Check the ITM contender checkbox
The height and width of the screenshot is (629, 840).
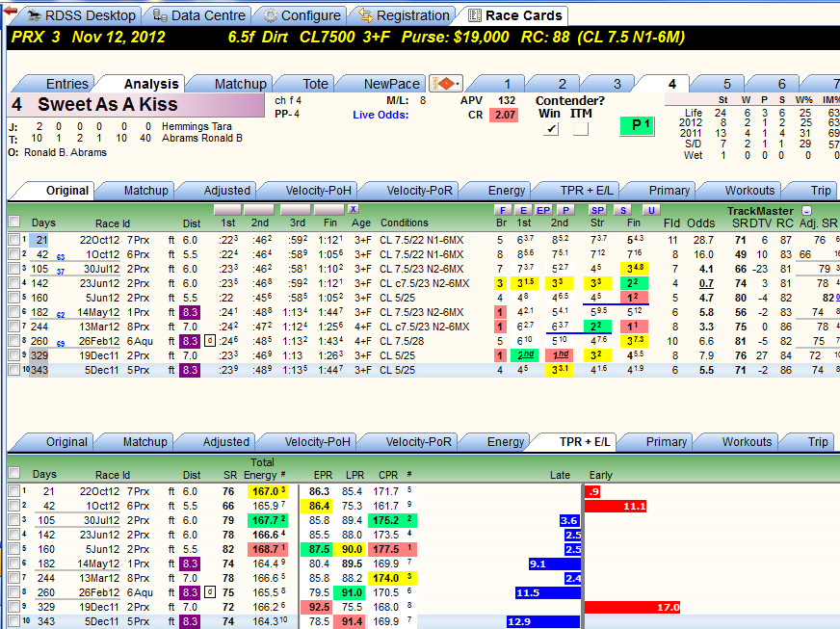pyautogui.click(x=581, y=129)
